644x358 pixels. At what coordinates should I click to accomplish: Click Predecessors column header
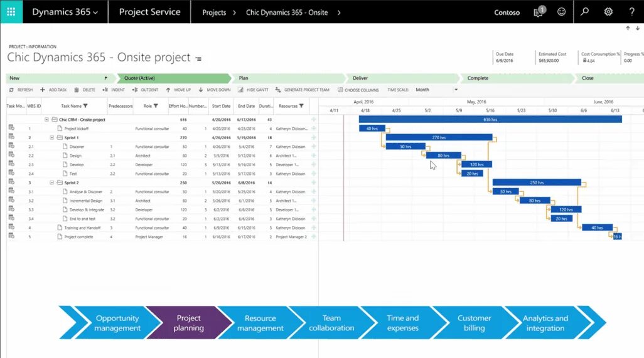[x=121, y=106]
